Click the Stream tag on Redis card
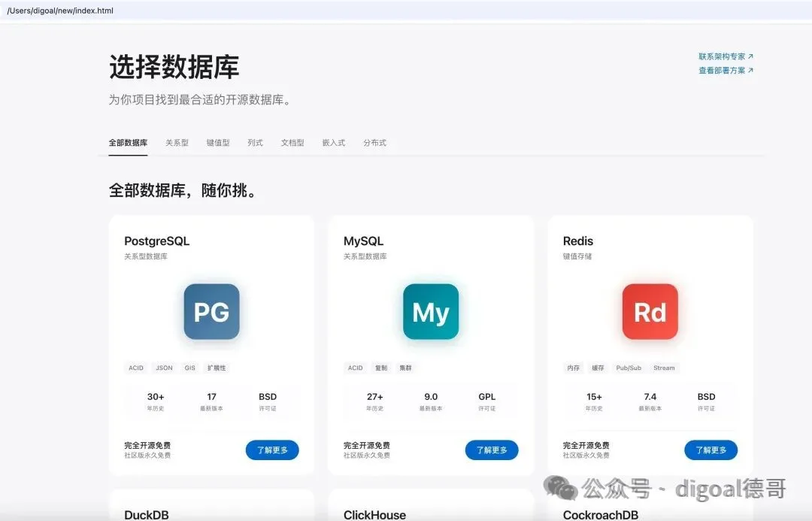 [664, 368]
